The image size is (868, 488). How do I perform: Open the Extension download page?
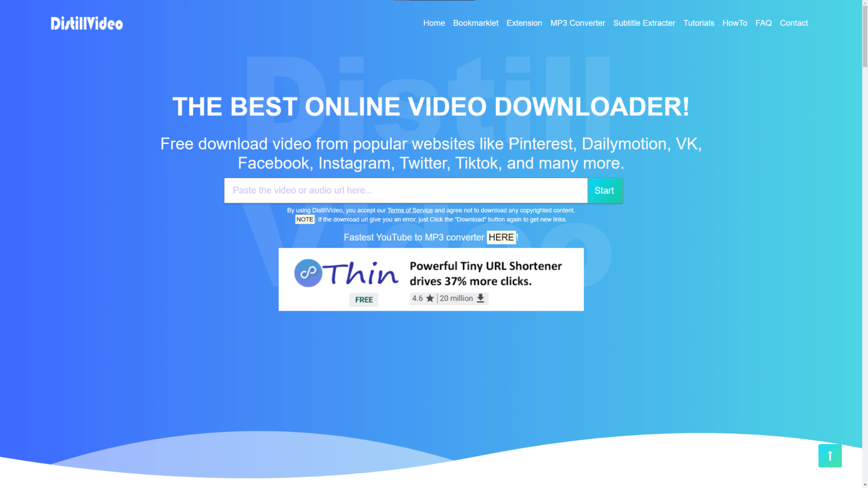[524, 23]
